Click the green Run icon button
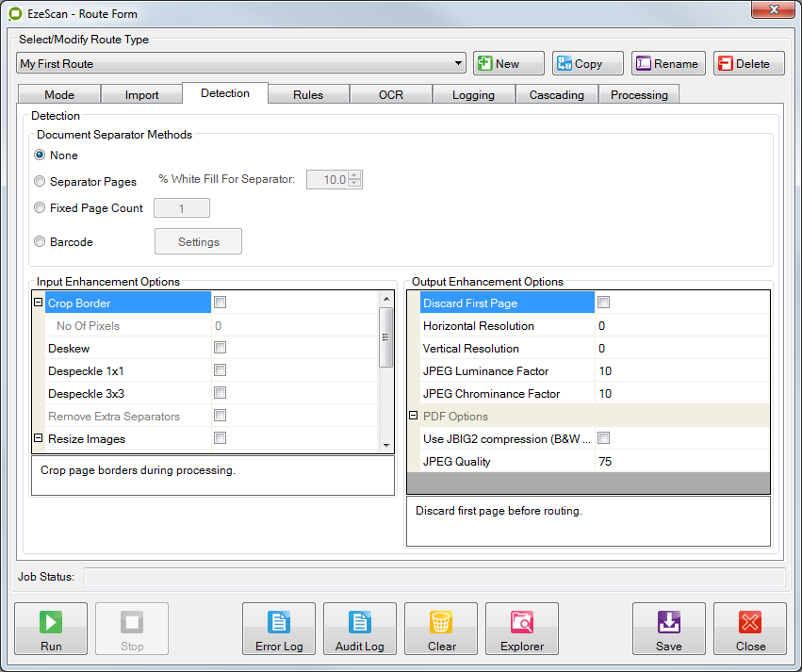Image resolution: width=802 pixels, height=672 pixels. tap(51, 629)
